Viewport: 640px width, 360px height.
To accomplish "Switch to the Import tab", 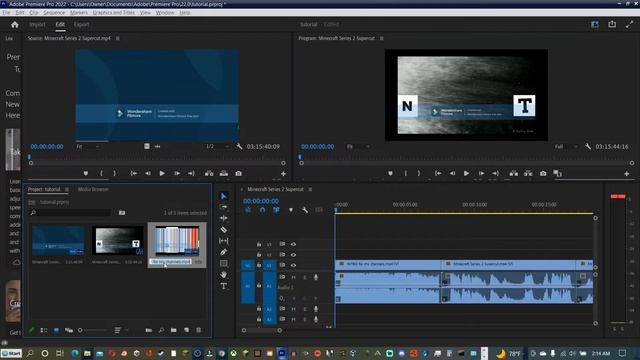I will pos(37,24).
